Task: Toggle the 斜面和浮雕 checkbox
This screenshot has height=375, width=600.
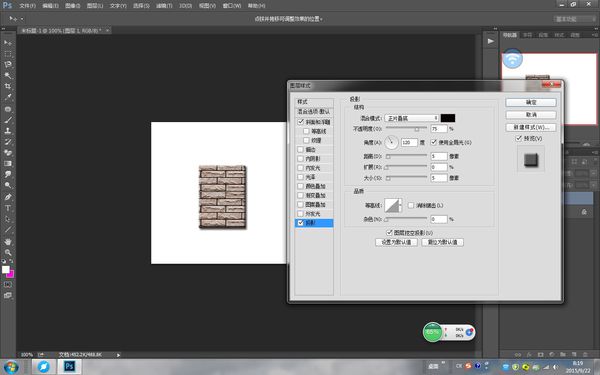Action: (301, 122)
